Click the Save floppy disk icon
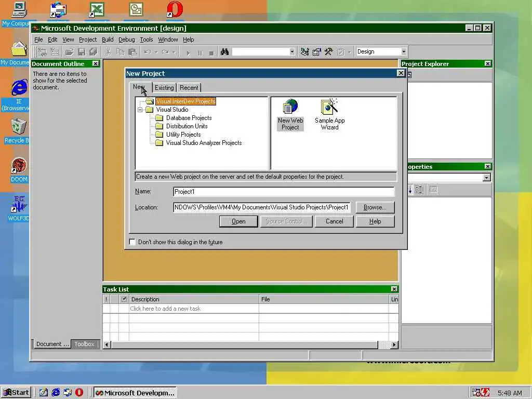This screenshot has width=532, height=399. (82, 52)
